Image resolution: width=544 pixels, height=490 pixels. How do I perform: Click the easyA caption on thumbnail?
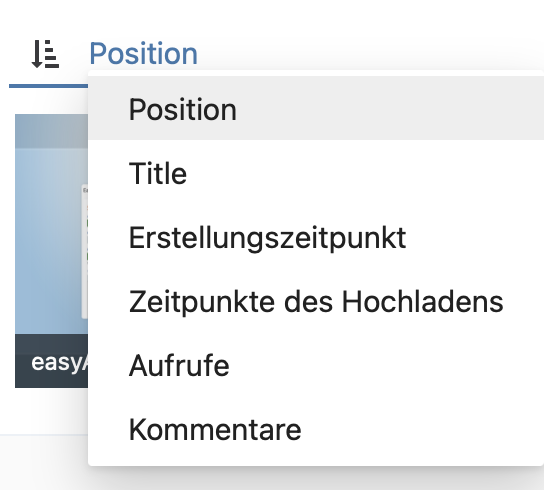pyautogui.click(x=59, y=363)
